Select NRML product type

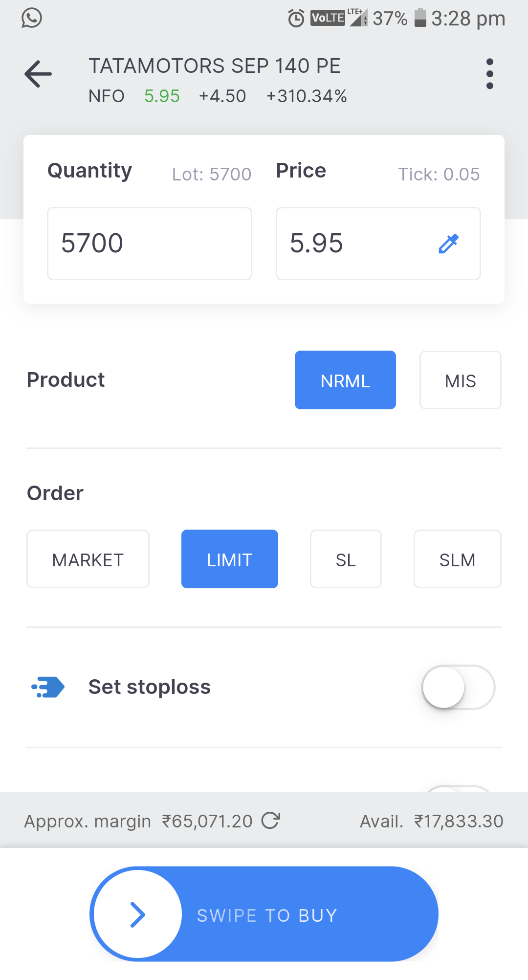click(x=345, y=380)
